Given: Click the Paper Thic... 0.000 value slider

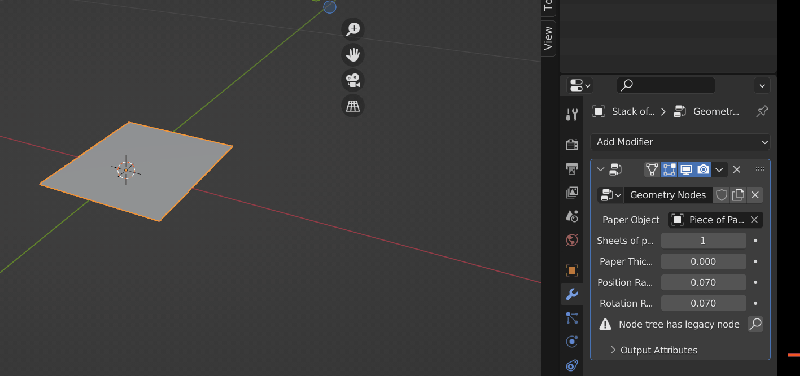Looking at the screenshot, I should (x=703, y=262).
